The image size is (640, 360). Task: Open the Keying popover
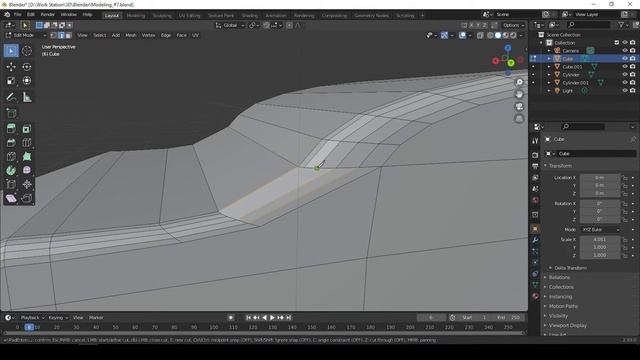coord(58,318)
